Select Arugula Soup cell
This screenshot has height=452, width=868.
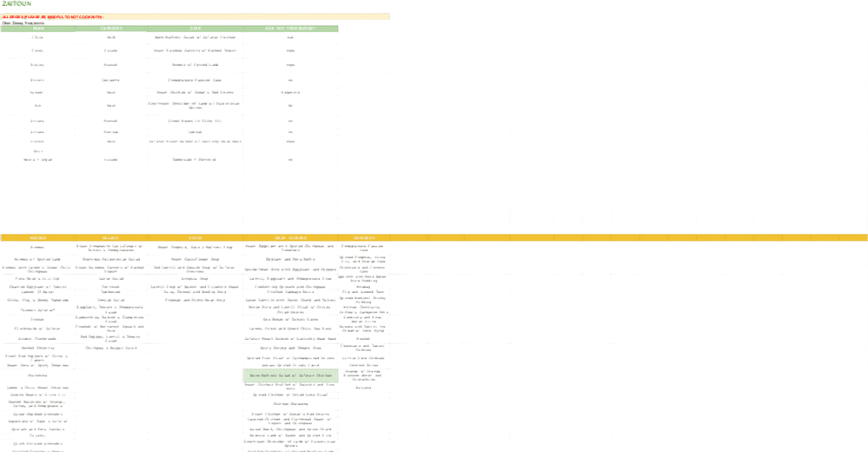coord(195,279)
